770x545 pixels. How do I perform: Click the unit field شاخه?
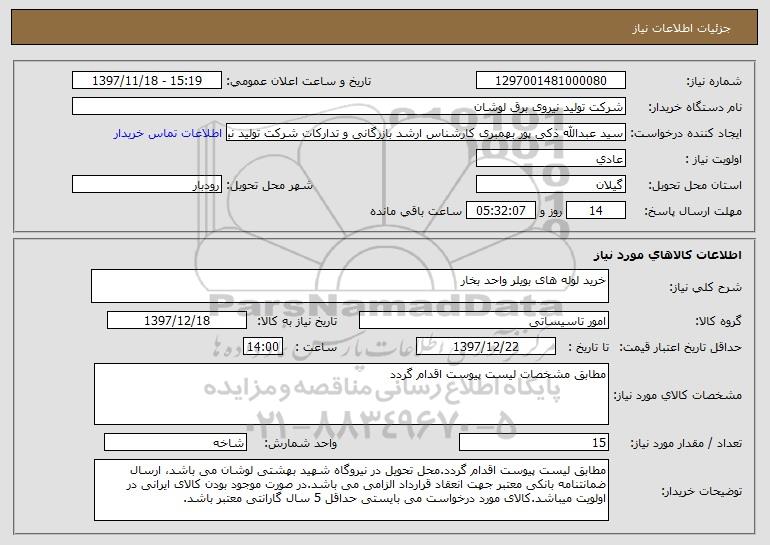pos(175,442)
